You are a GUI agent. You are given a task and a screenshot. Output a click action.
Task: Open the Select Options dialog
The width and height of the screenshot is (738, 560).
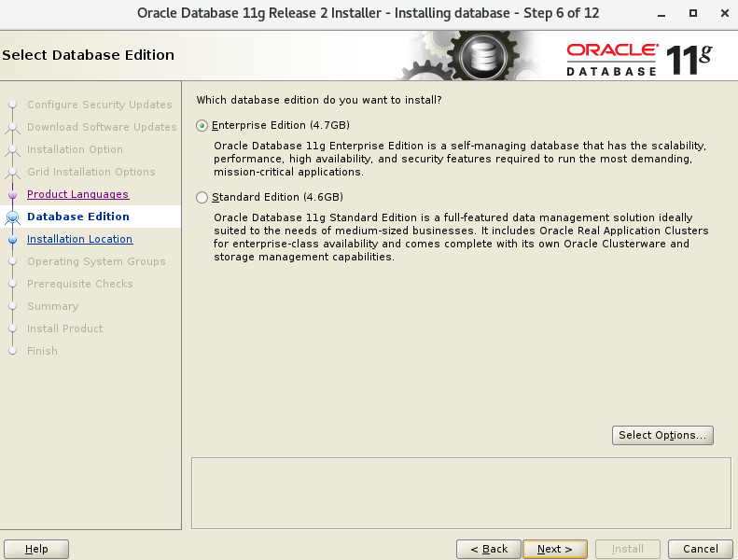click(x=662, y=435)
